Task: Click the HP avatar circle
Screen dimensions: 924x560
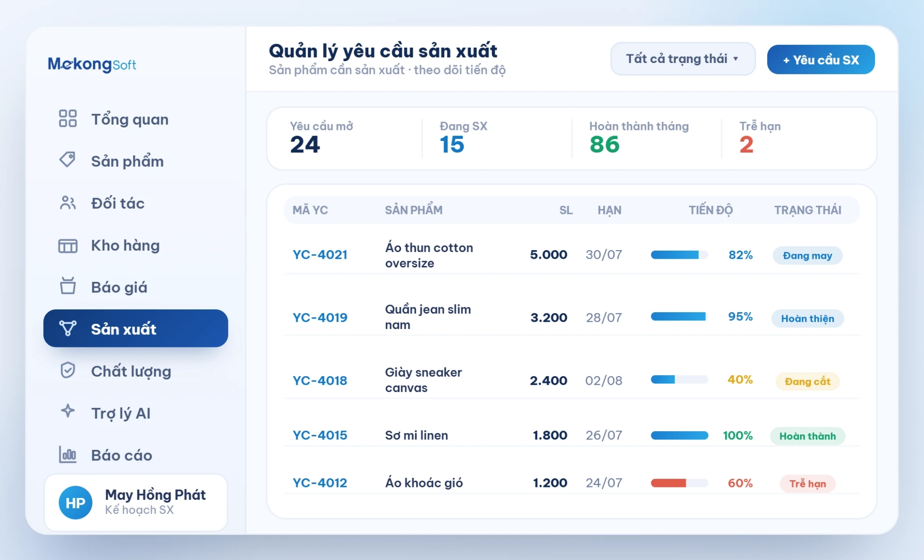Action: [76, 503]
